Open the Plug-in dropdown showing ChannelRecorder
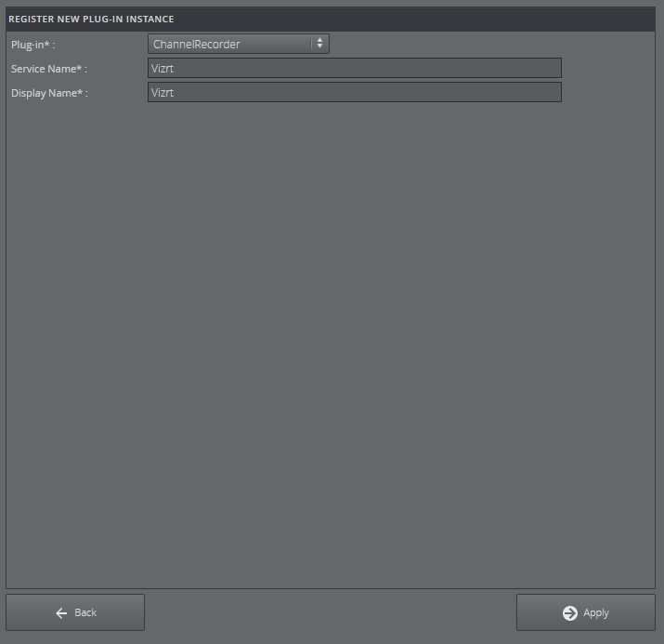 pos(238,44)
